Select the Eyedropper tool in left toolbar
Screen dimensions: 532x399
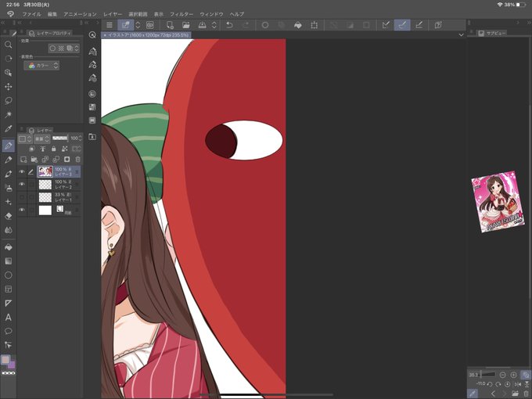(x=8, y=128)
